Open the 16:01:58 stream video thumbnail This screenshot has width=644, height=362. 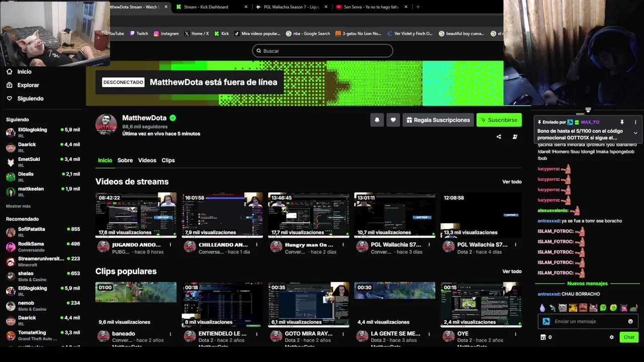pyautogui.click(x=222, y=215)
